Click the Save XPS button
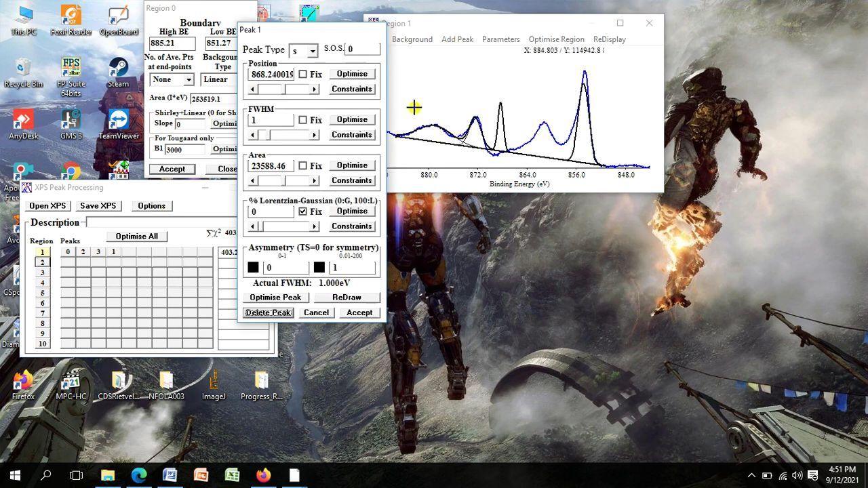This screenshot has width=868, height=488. (98, 206)
